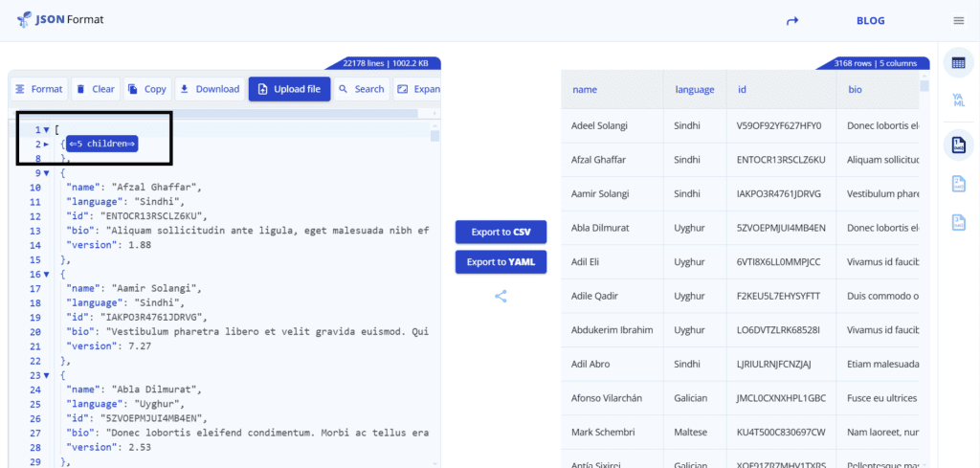Select the 'Afonso Vilarchán' table cell
This screenshot has width=980, height=468.
coord(612,398)
